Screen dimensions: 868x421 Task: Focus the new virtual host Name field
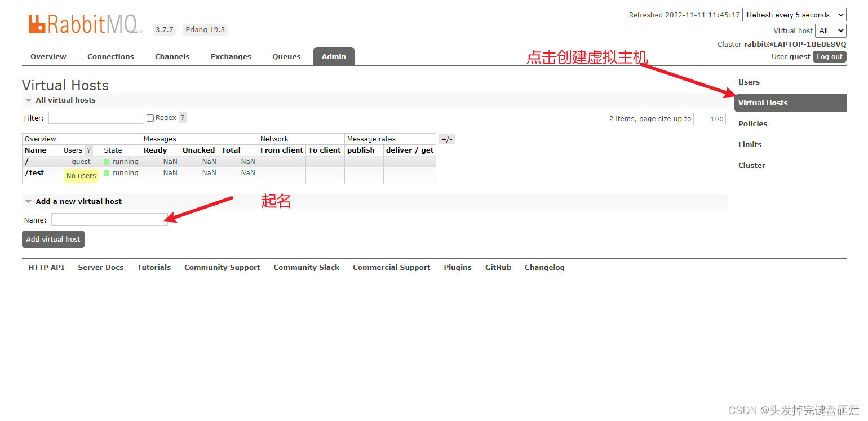pos(109,220)
